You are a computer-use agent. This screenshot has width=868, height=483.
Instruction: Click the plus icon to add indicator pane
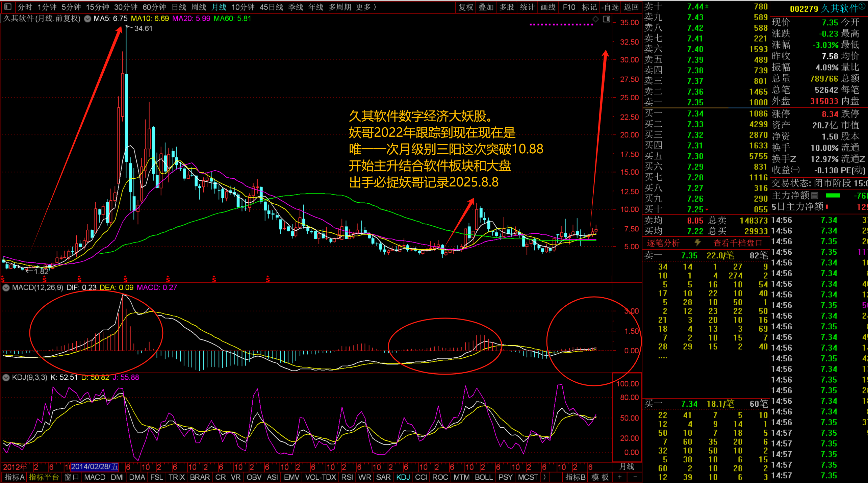coord(620,477)
